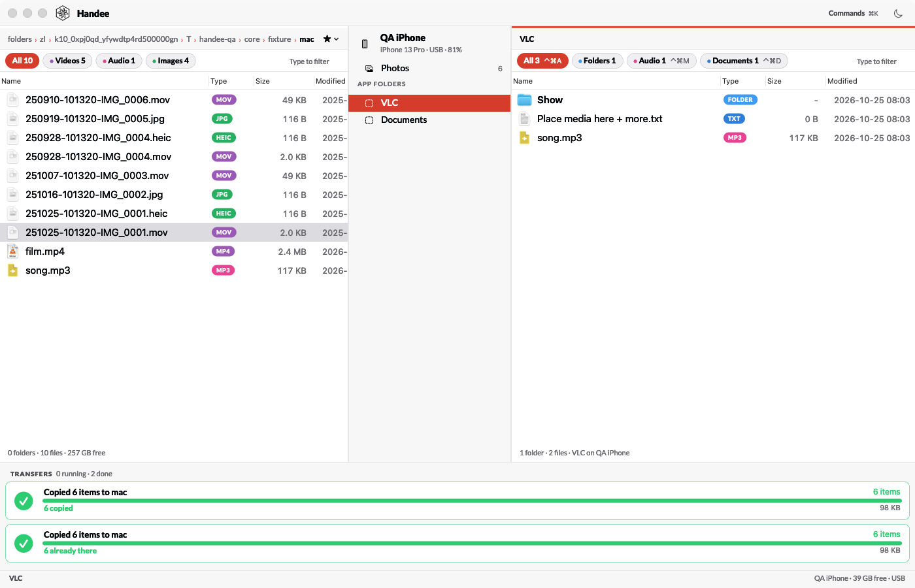Click file icon of 250928-101320-IMG_0004.mov

coord(12,157)
